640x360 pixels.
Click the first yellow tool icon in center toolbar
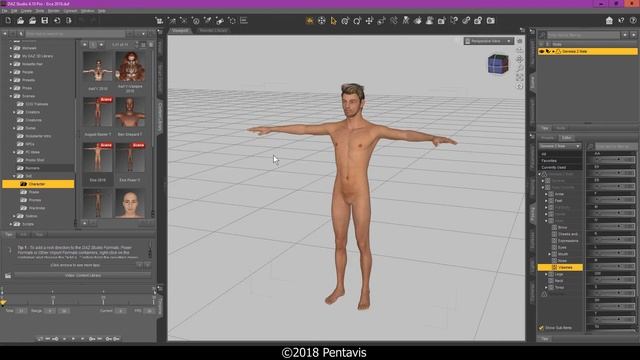click(309, 20)
